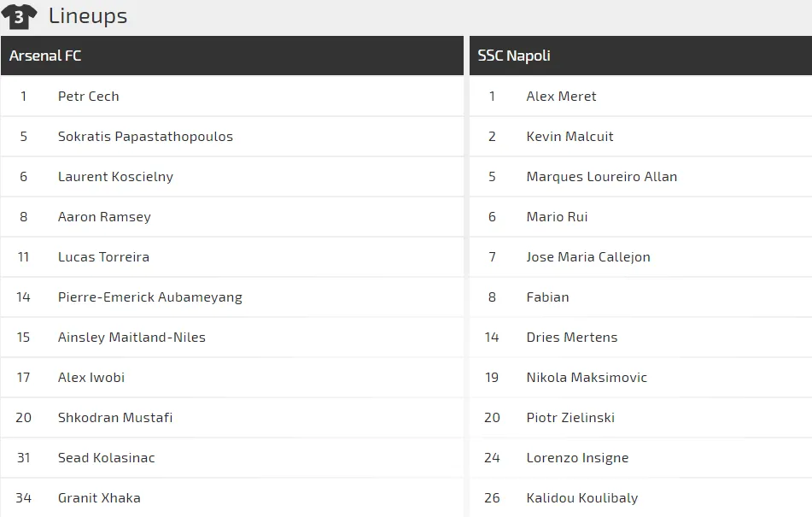Click Laurent Koscielny in Arsenal lineup
The image size is (812, 517).
(x=115, y=177)
